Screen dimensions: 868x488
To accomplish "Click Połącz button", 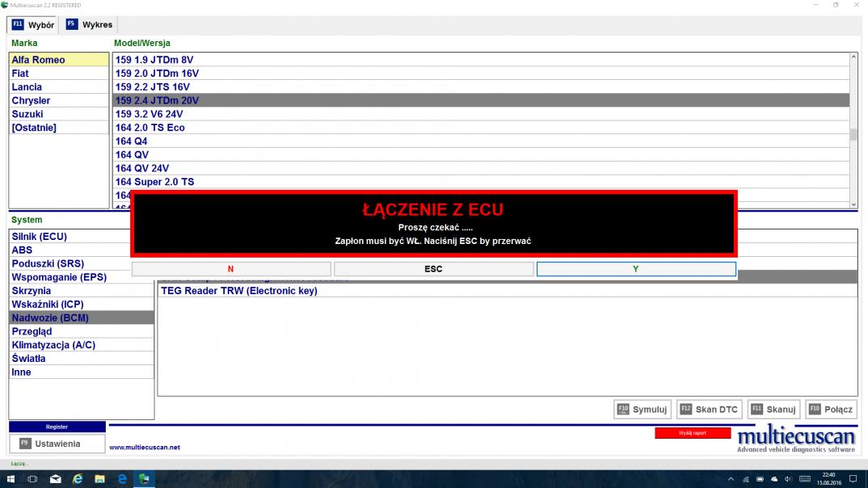I will 831,410.
